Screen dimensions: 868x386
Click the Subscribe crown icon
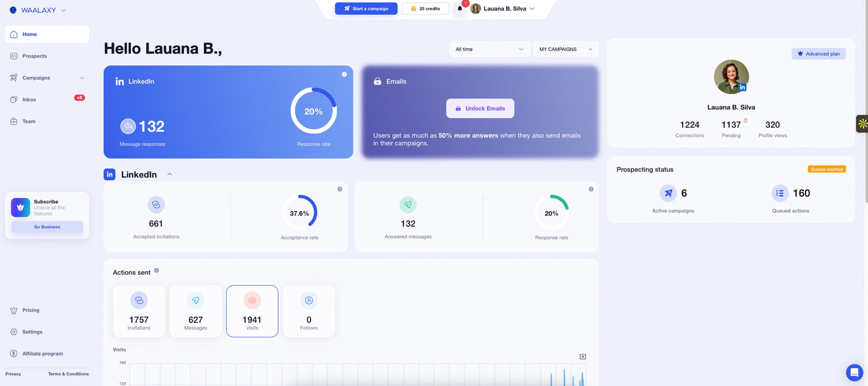point(20,207)
